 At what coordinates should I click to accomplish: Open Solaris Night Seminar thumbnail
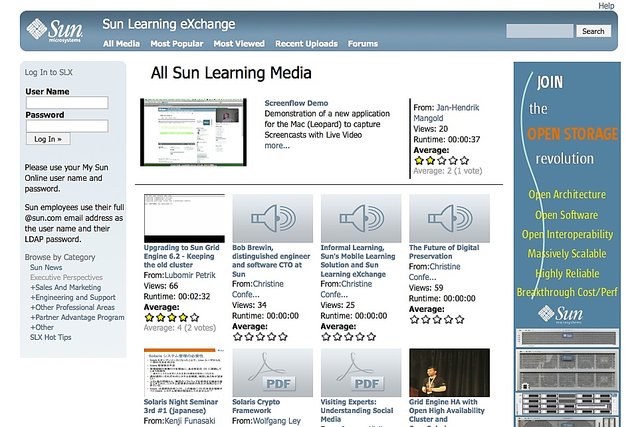(x=184, y=372)
